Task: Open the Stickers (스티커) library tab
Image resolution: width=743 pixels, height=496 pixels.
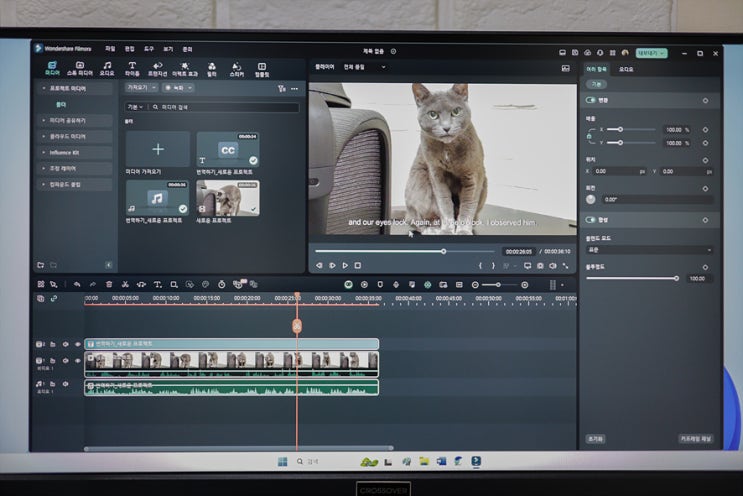Action: point(236,68)
